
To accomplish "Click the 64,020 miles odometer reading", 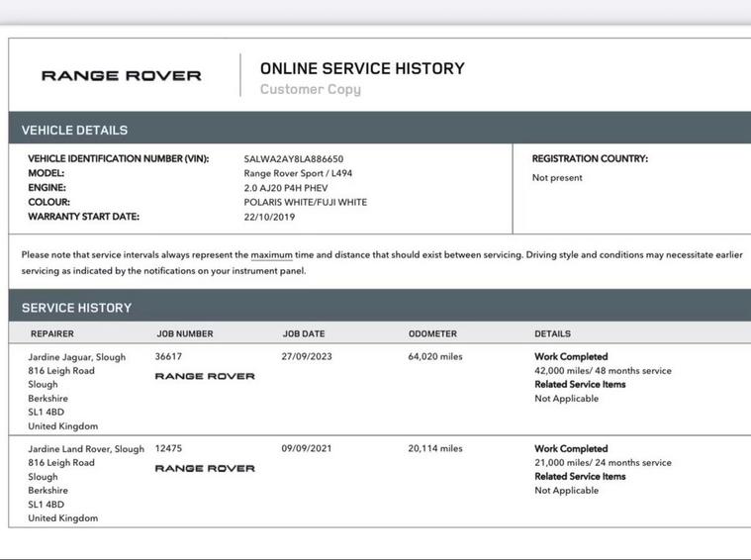I will pyautogui.click(x=434, y=357).
